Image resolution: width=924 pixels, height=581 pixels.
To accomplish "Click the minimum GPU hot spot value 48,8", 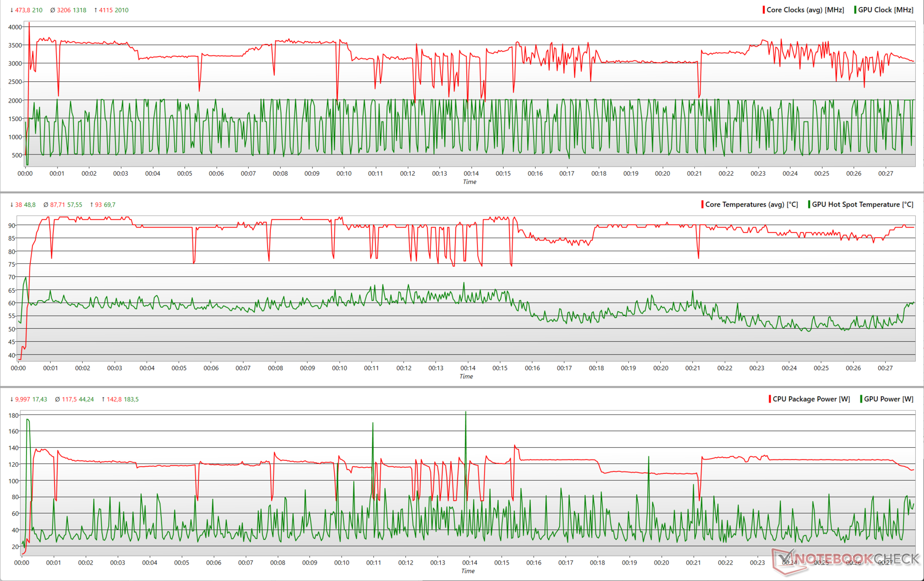I will (x=30, y=205).
